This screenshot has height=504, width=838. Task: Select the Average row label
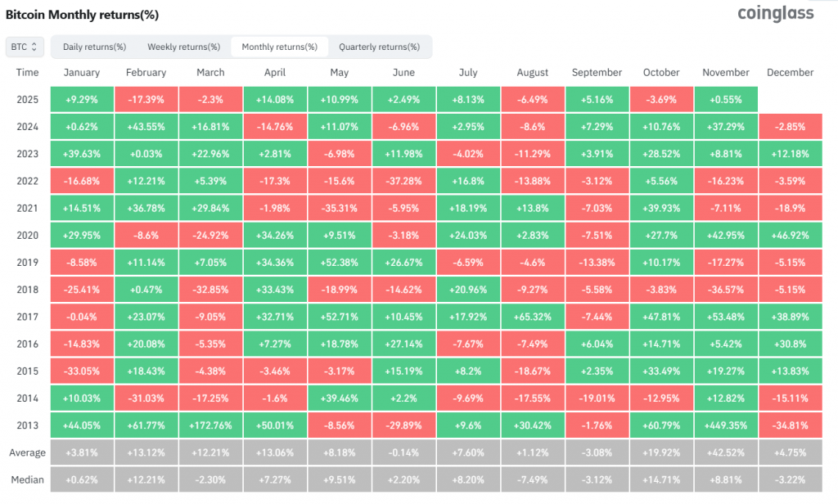pyautogui.click(x=28, y=452)
